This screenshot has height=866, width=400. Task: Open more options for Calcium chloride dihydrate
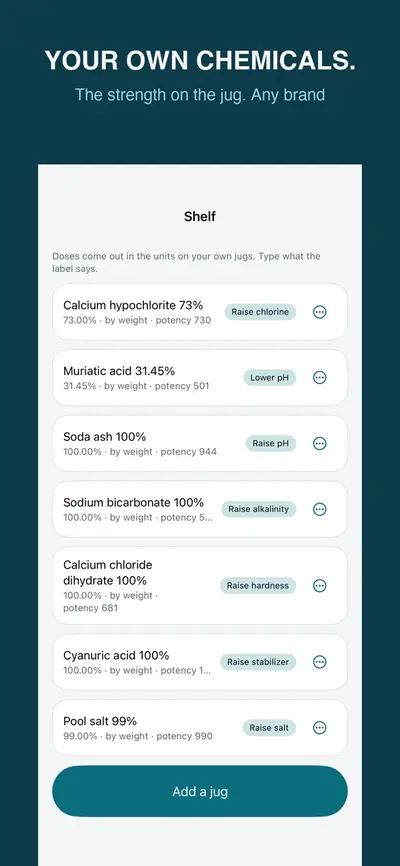319,585
